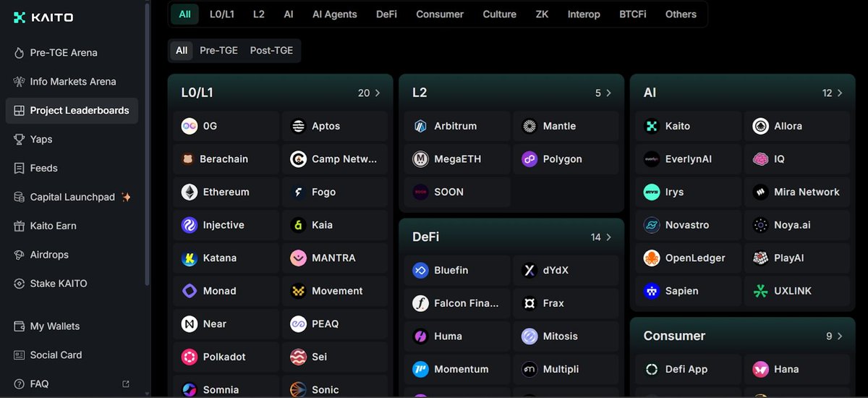Open Capital Launchpad page

tap(72, 197)
